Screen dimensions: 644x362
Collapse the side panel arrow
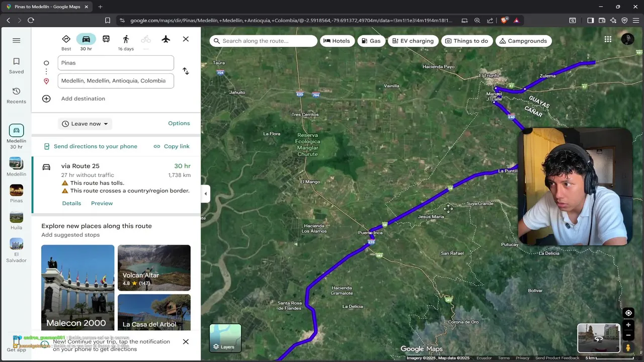click(205, 194)
